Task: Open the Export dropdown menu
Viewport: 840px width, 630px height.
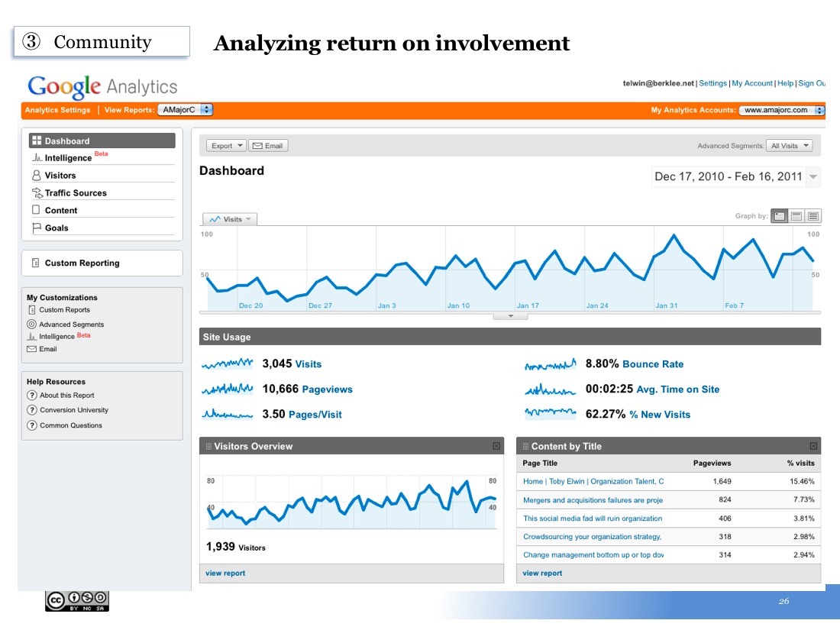Action: (x=226, y=146)
